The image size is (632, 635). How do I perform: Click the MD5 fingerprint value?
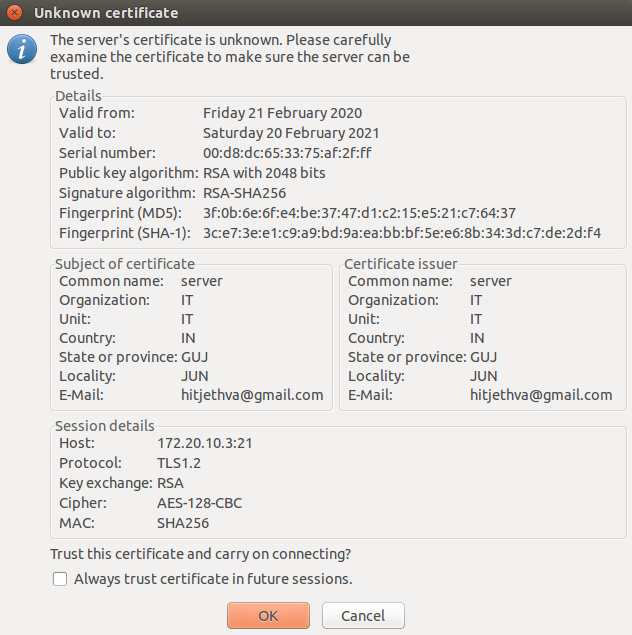359,213
